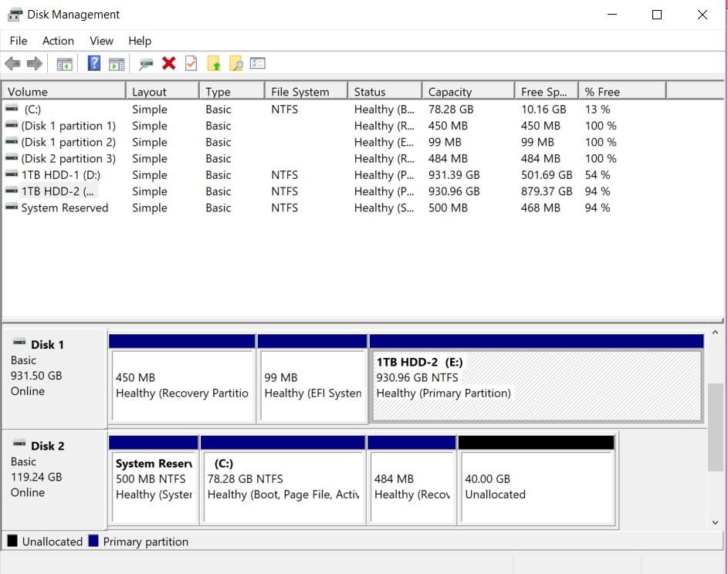The image size is (728, 574).
Task: Minimize the Disk Management window
Action: click(x=612, y=15)
